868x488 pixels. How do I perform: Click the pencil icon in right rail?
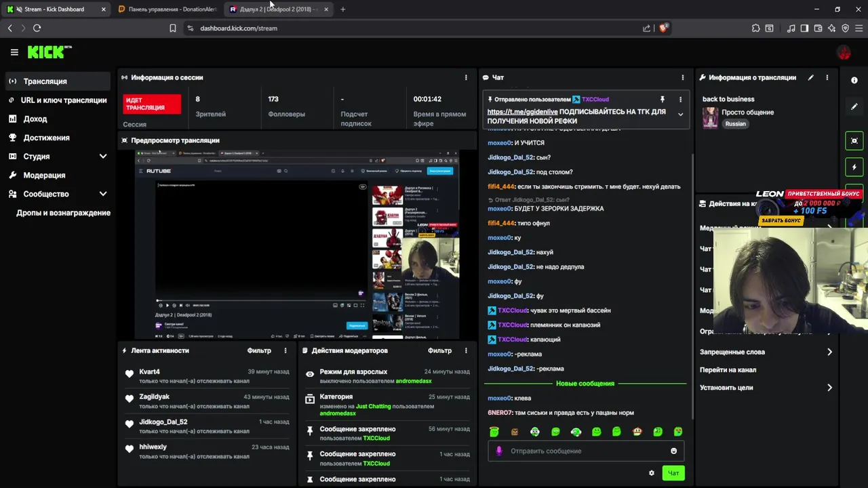854,106
